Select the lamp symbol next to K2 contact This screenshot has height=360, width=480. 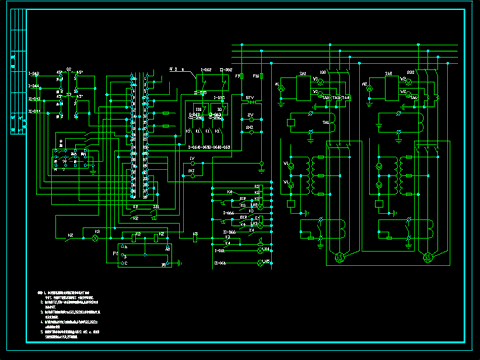tap(95, 238)
